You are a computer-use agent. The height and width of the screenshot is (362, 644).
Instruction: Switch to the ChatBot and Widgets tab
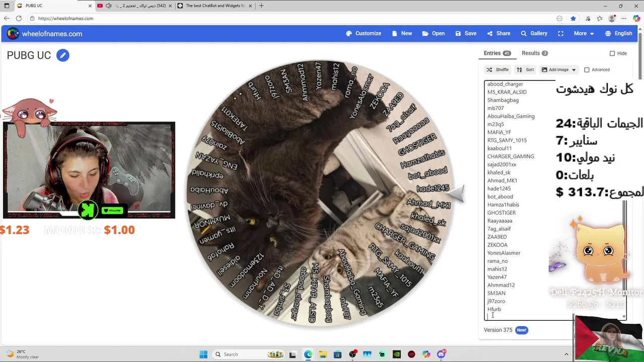[214, 6]
